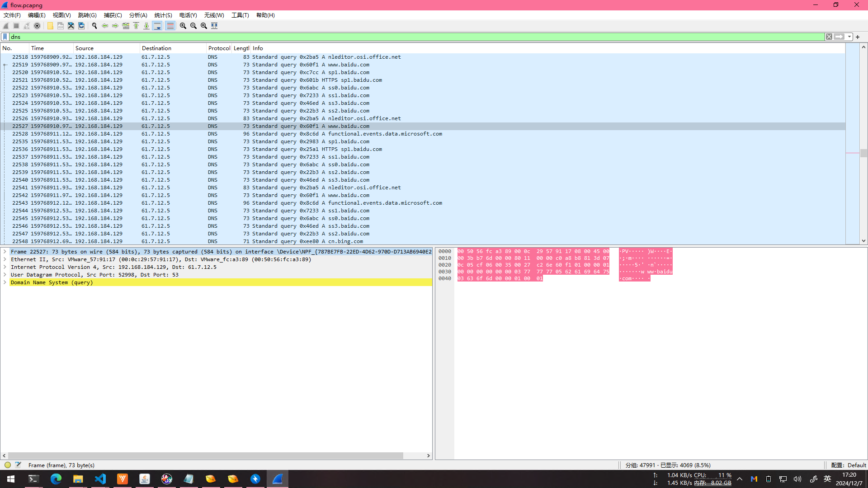868x488 pixels.
Task: Expand the User Datagram Protocol details
Action: point(5,275)
